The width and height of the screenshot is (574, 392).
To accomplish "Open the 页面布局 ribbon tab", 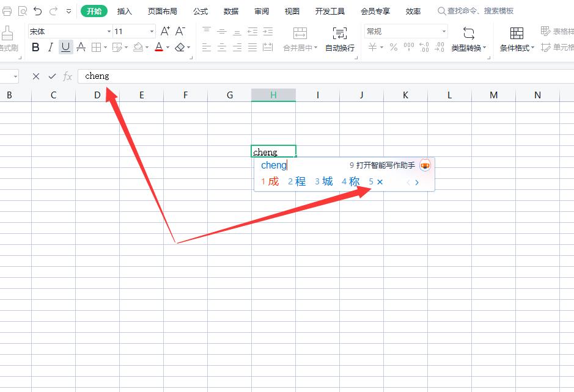I will (x=163, y=12).
